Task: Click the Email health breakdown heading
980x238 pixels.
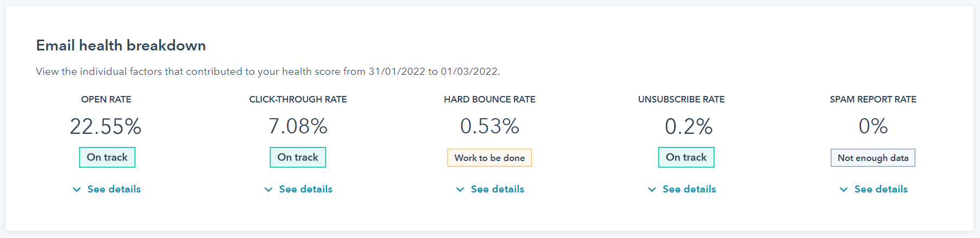Action: pos(121,46)
